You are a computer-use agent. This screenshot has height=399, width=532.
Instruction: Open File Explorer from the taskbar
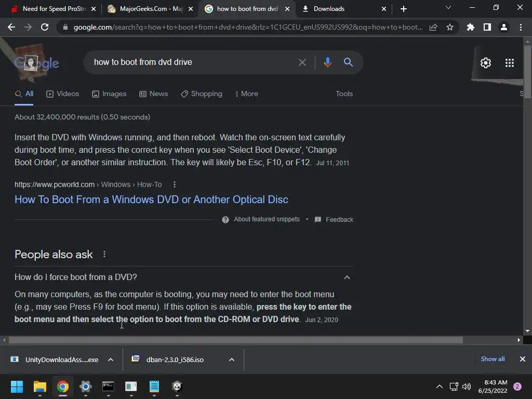(39, 387)
